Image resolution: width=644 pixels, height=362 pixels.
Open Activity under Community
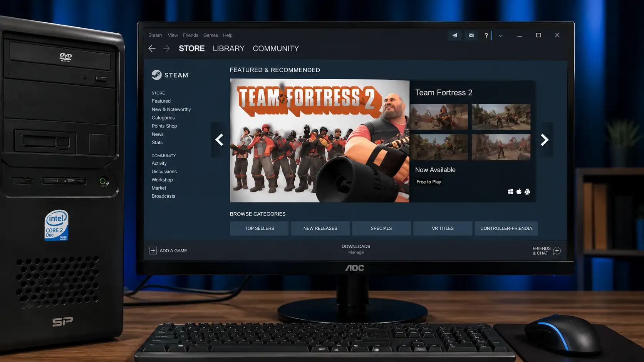(x=159, y=163)
